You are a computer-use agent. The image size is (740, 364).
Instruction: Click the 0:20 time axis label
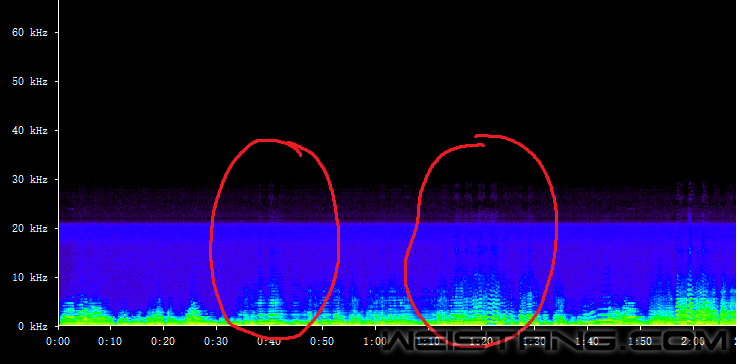pyautogui.click(x=164, y=341)
